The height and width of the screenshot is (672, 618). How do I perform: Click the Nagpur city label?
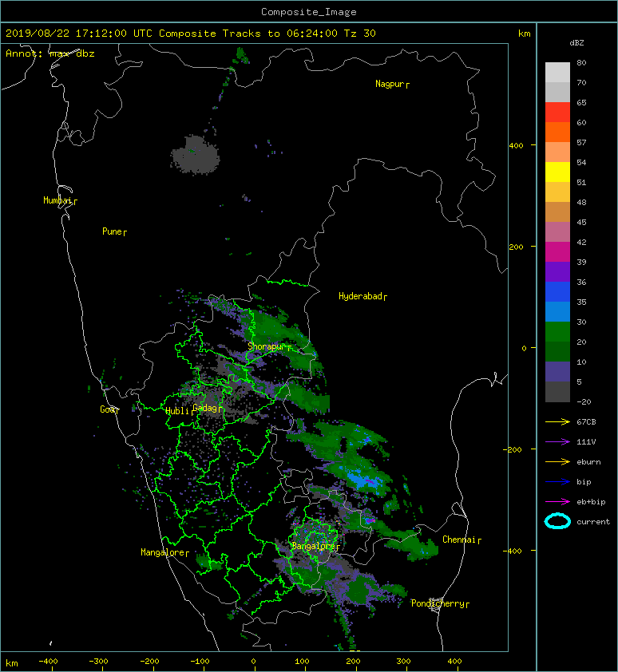390,84
